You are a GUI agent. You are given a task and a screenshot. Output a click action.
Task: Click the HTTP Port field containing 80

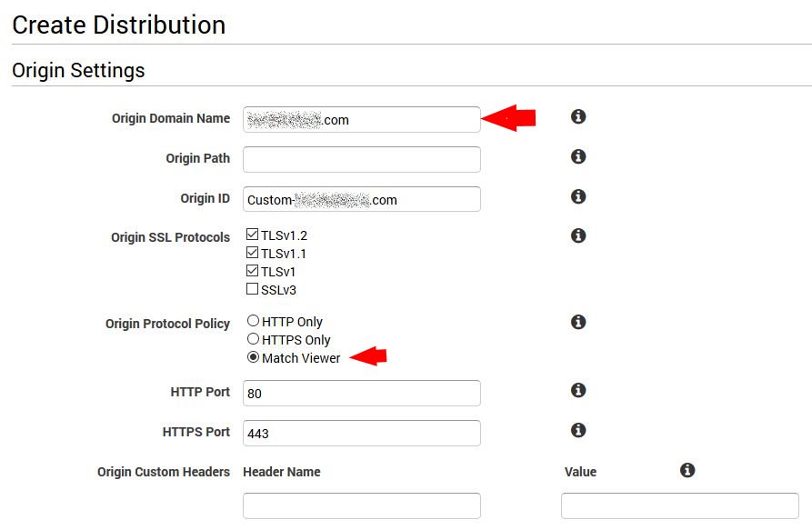tap(362, 394)
